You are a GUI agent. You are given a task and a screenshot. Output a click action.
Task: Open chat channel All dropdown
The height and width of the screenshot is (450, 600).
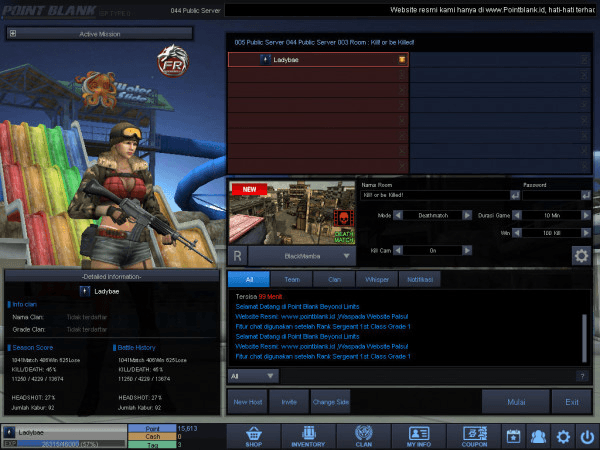253,376
